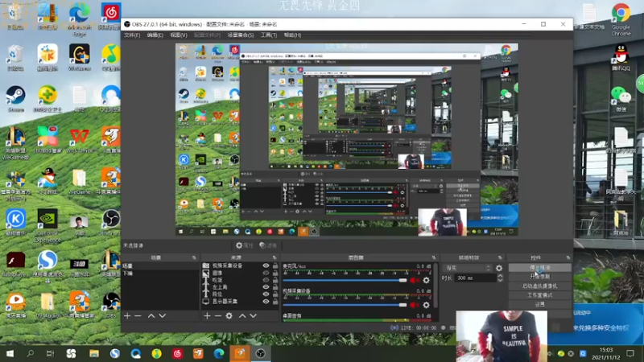Open transition properties gear icon
The image size is (644, 362).
tap(499, 268)
